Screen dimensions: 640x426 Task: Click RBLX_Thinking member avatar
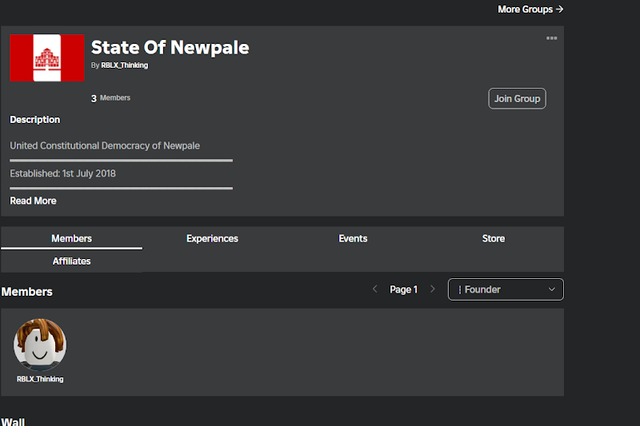[40, 345]
